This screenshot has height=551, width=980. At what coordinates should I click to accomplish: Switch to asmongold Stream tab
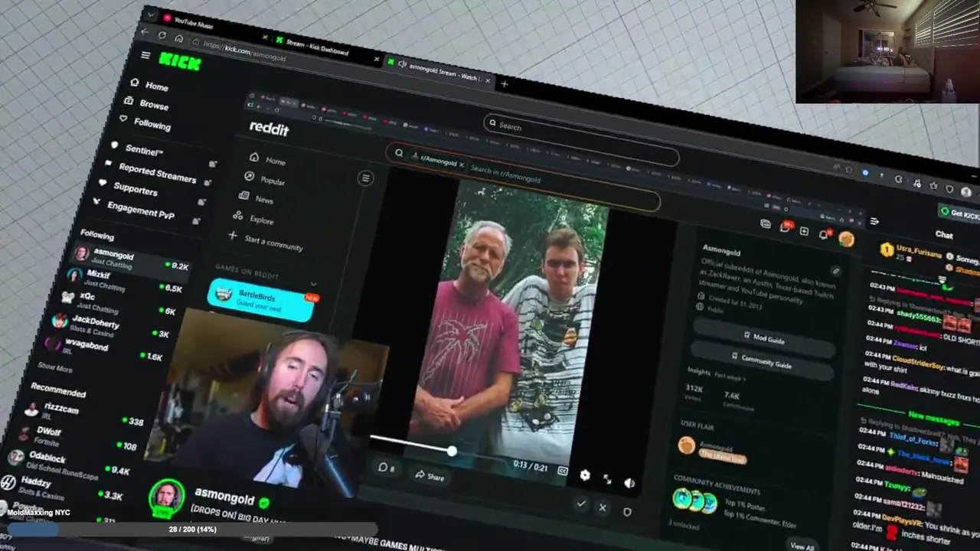[440, 71]
